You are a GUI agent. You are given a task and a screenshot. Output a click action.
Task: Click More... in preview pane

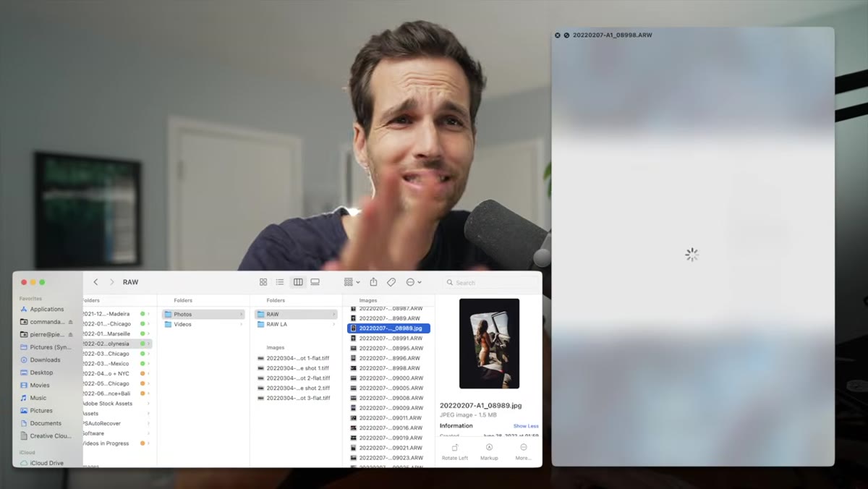pos(523,452)
